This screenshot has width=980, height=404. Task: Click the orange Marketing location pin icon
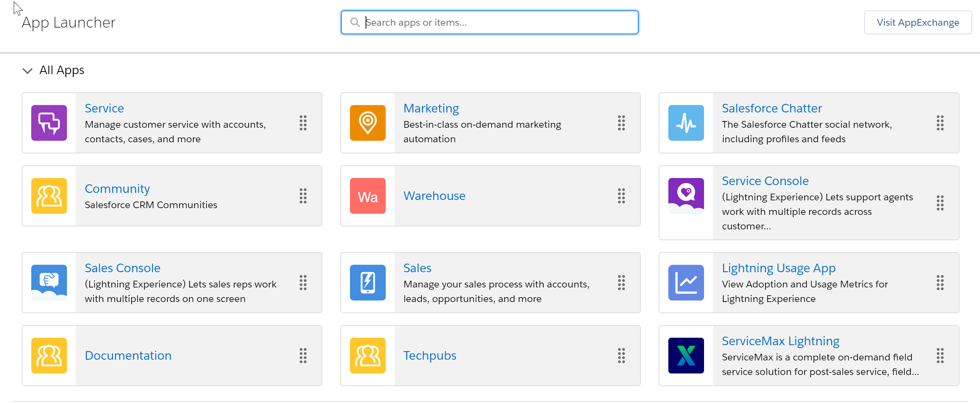[x=367, y=123]
